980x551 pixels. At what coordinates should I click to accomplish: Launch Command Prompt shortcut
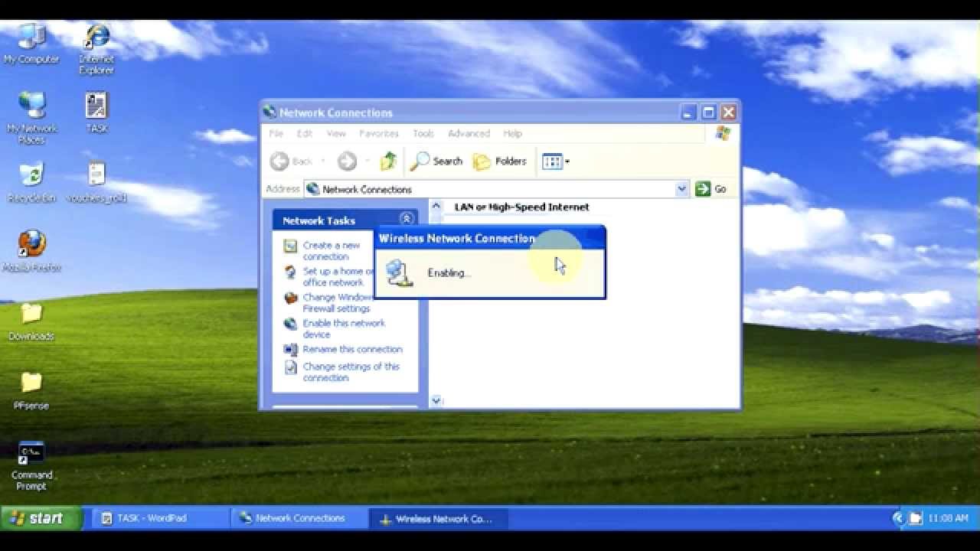(x=31, y=465)
